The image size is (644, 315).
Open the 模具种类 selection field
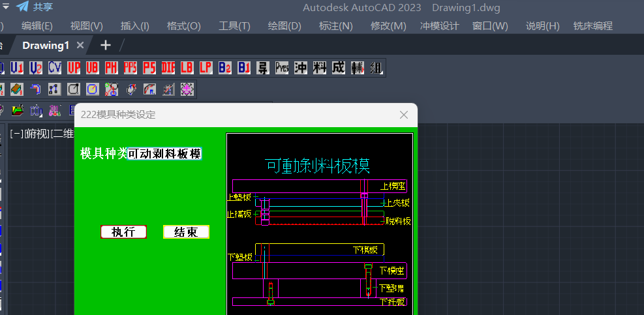tap(164, 154)
